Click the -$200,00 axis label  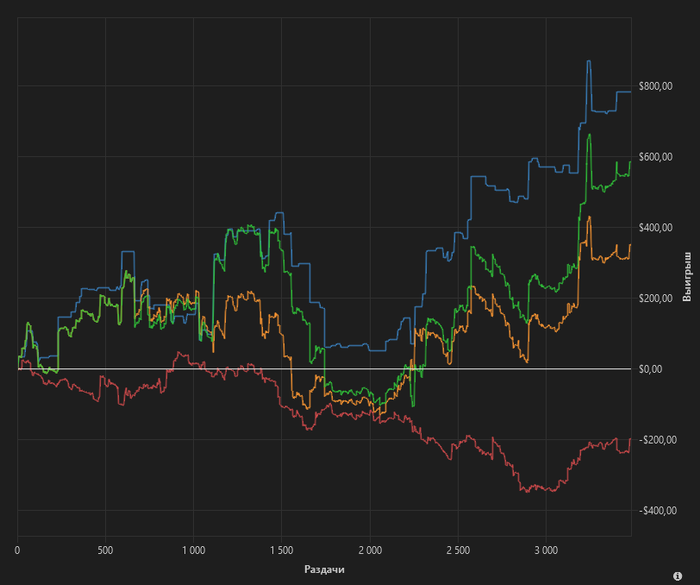[x=658, y=440]
